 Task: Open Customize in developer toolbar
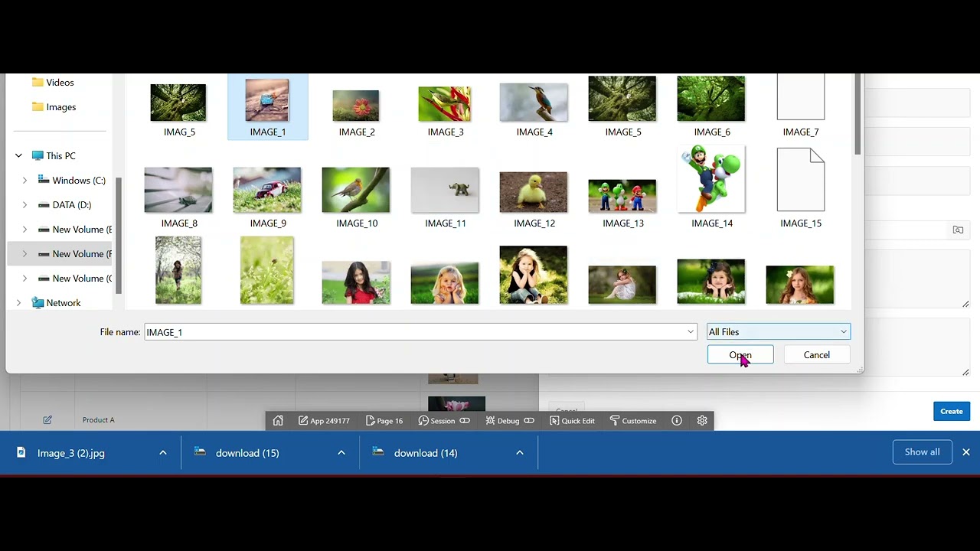point(633,421)
